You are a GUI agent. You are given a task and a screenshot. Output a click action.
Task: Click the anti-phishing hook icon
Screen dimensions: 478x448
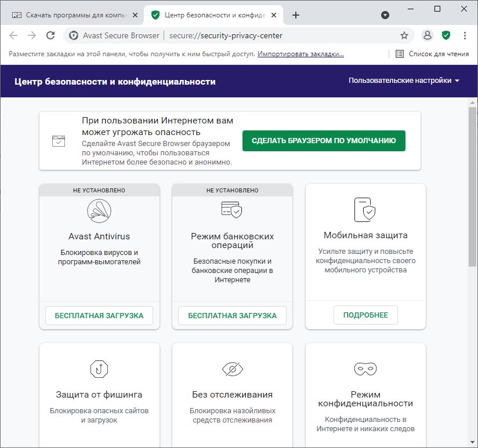click(99, 369)
